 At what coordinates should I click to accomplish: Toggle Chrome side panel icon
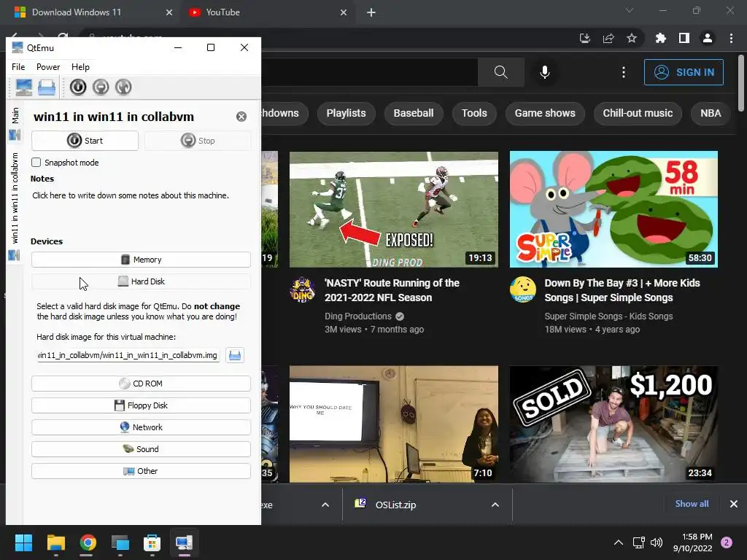[x=684, y=38]
